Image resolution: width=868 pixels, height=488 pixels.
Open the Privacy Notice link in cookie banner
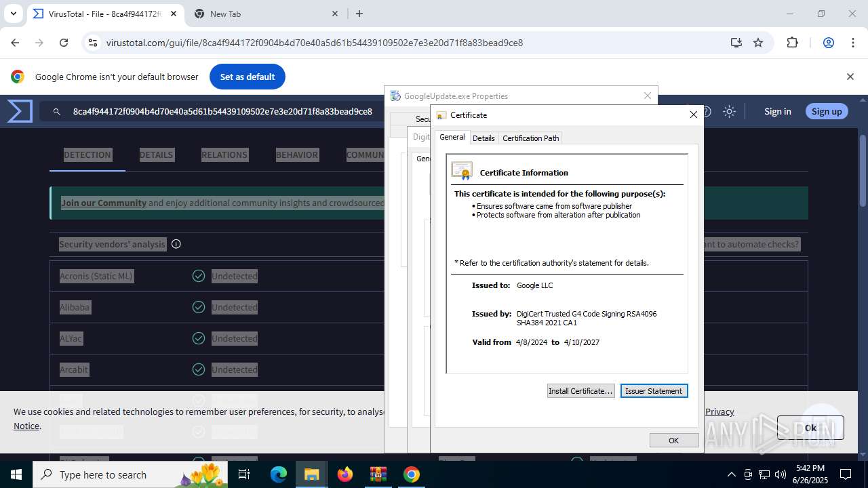click(x=719, y=411)
